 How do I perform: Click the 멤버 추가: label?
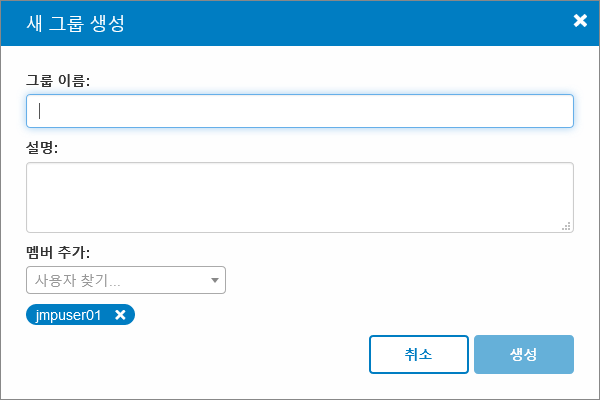[58, 252]
